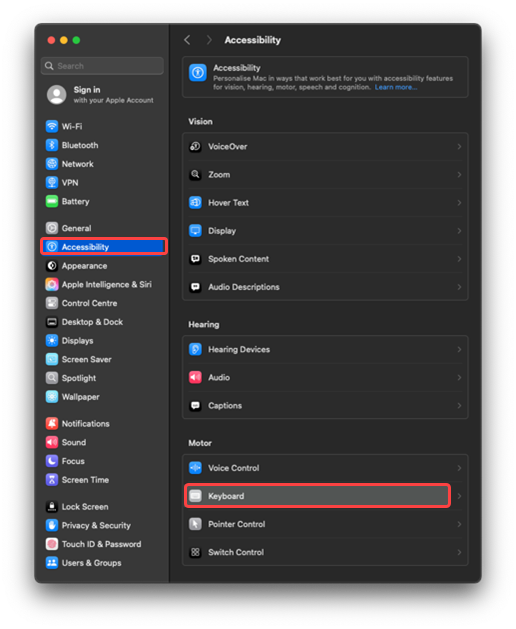Click the General gear icon
This screenshot has width=516, height=629.
(52, 228)
